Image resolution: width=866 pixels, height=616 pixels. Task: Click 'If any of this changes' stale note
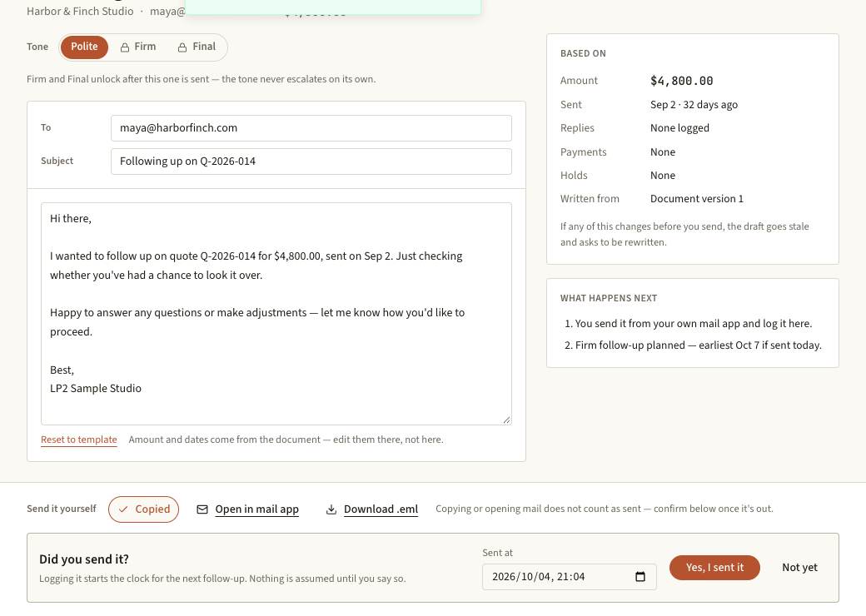coord(684,235)
